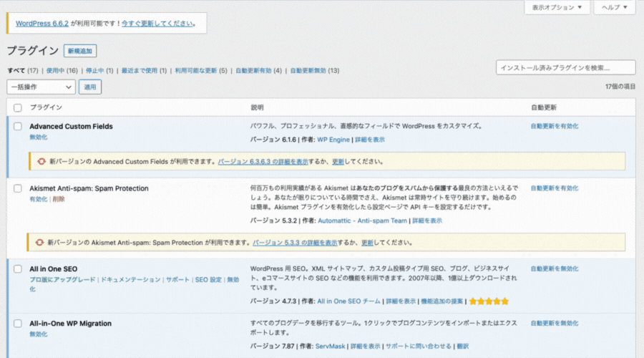This screenshot has height=358, width=644.
Task: Open Automattic - Anti-spam Team author link
Action: (x=362, y=221)
